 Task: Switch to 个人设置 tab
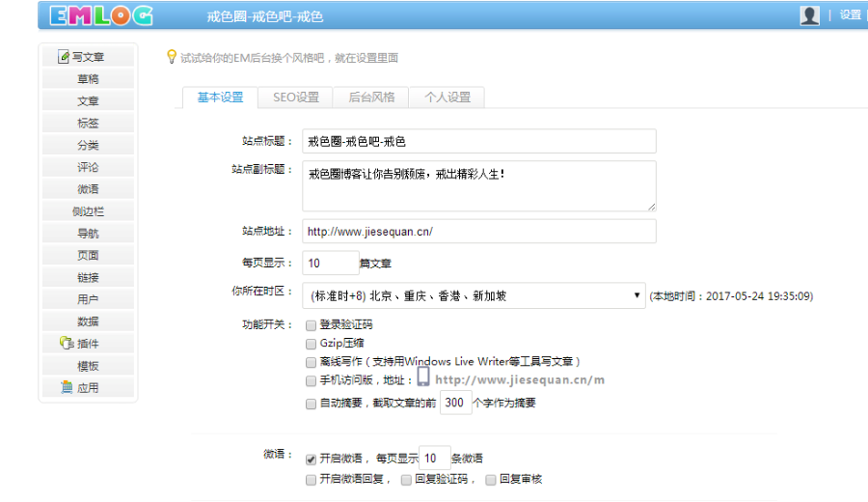(x=448, y=98)
